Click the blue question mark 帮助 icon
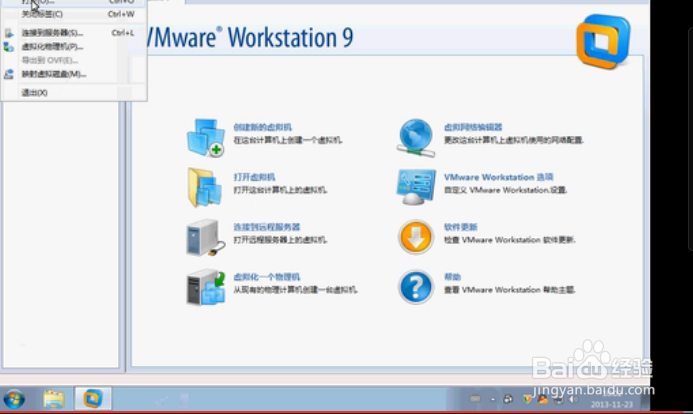The height and width of the screenshot is (414, 693). (x=415, y=287)
